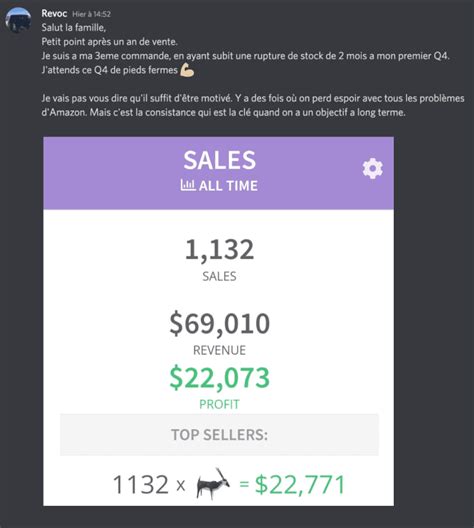Screen dimensions: 474x528
Task: Click the 1132 quantity in top sellers row
Action: coord(141,485)
